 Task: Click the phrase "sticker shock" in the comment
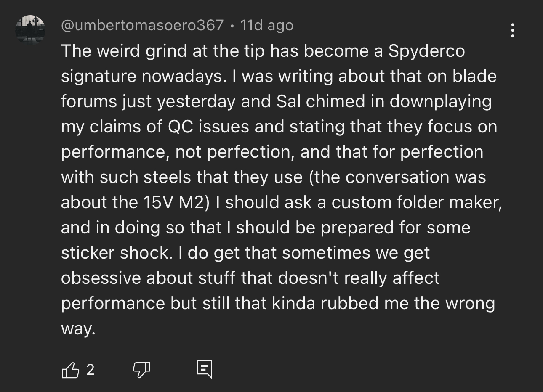117,253
